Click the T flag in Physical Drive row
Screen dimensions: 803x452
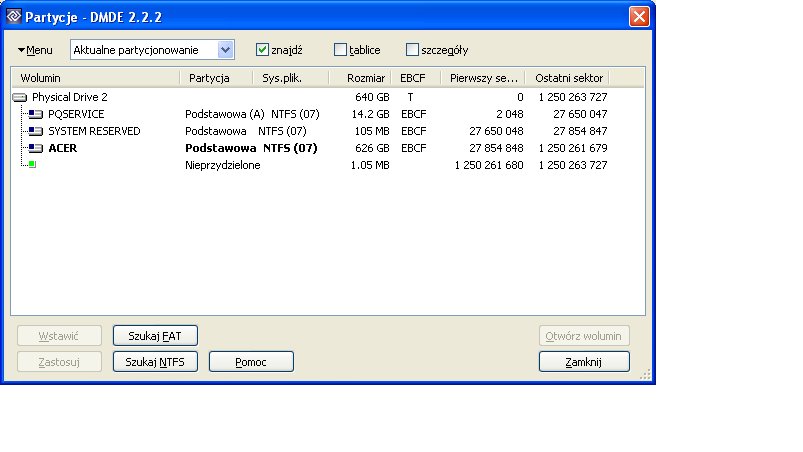point(410,97)
